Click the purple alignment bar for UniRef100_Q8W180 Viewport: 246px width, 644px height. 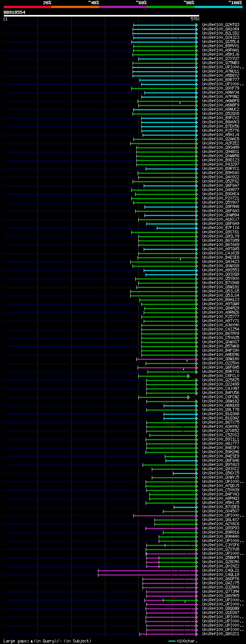167,359
